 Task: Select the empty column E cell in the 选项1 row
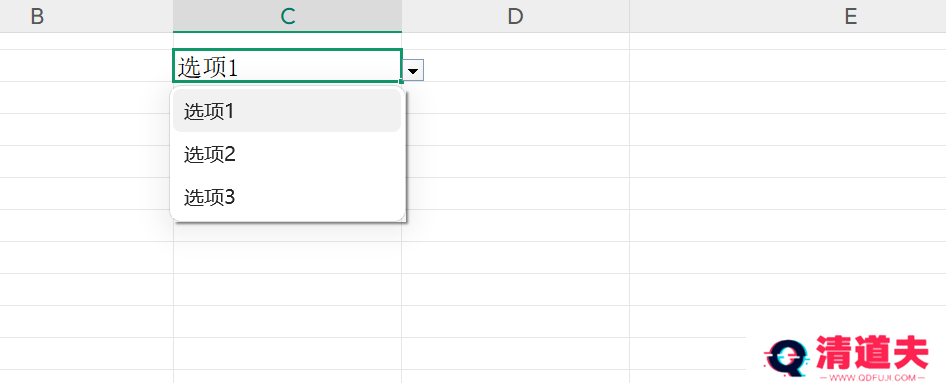click(x=788, y=66)
